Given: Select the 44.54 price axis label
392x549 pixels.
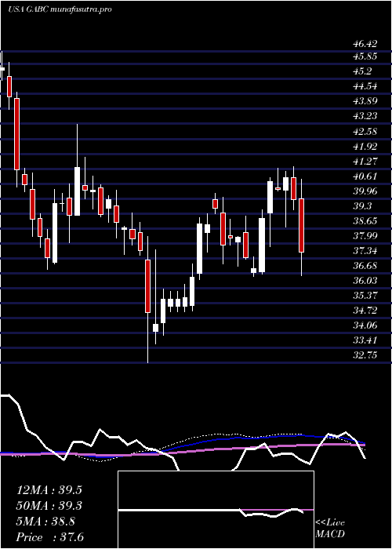Looking at the screenshot, I should [x=365, y=85].
